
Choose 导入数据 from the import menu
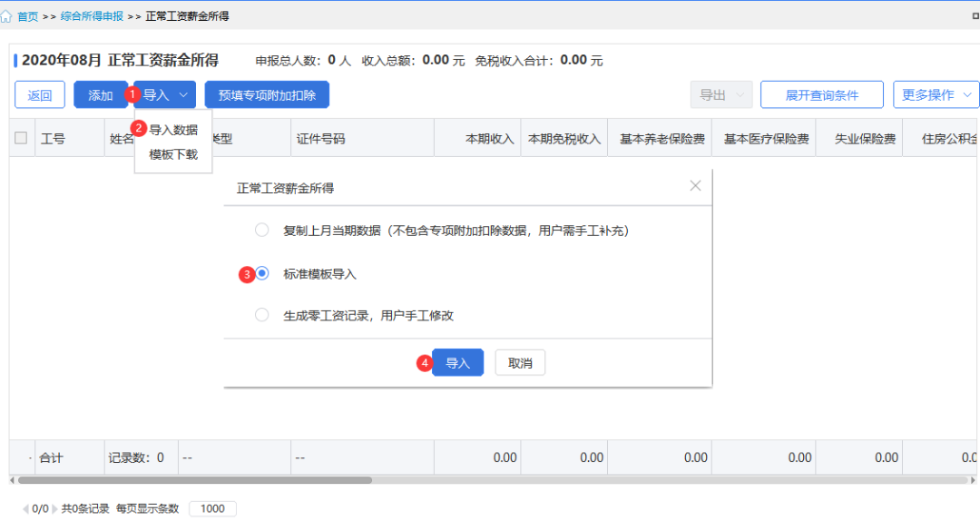click(173, 130)
